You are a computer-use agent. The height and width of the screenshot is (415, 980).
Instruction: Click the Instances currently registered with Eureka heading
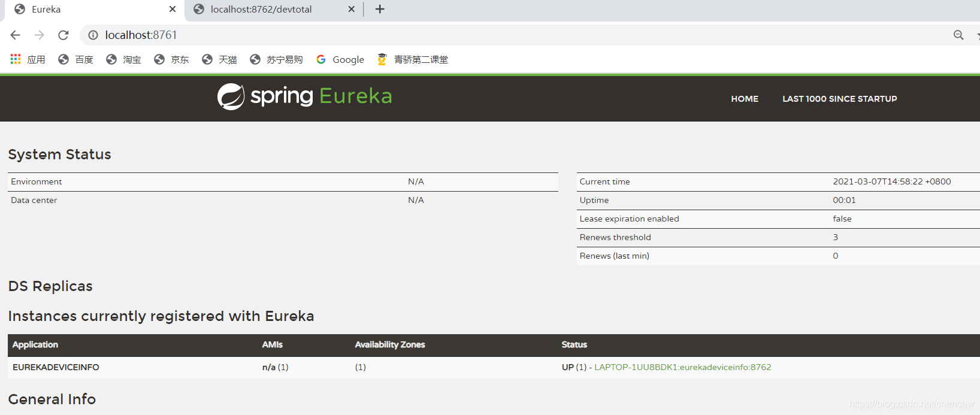pos(161,316)
